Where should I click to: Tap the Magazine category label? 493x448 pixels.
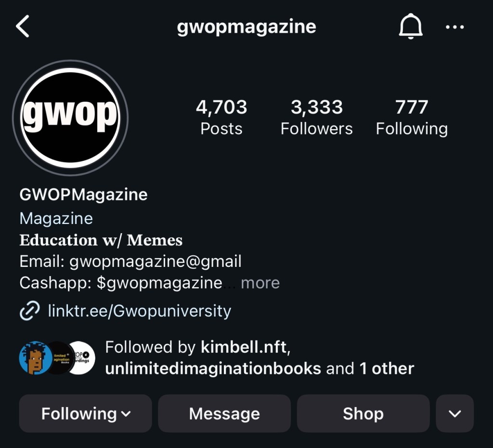(56, 218)
